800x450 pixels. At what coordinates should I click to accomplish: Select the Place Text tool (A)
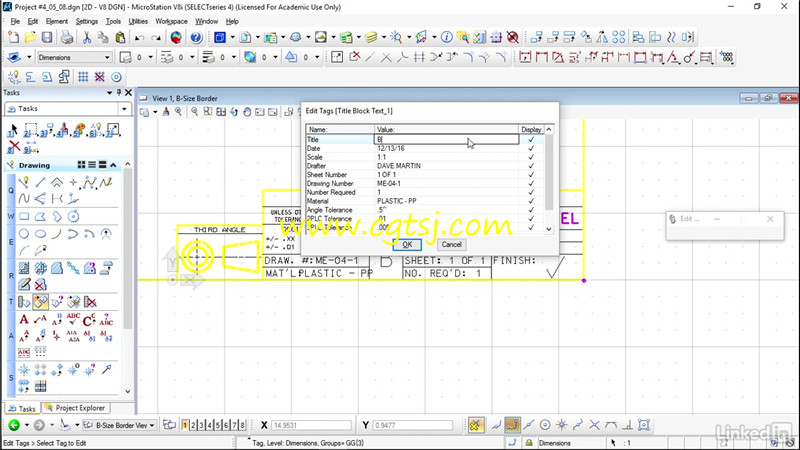click(x=24, y=320)
